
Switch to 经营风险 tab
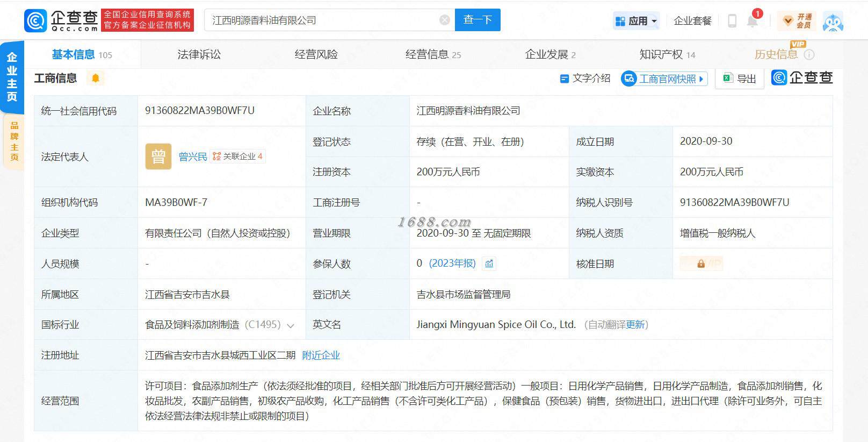click(316, 54)
